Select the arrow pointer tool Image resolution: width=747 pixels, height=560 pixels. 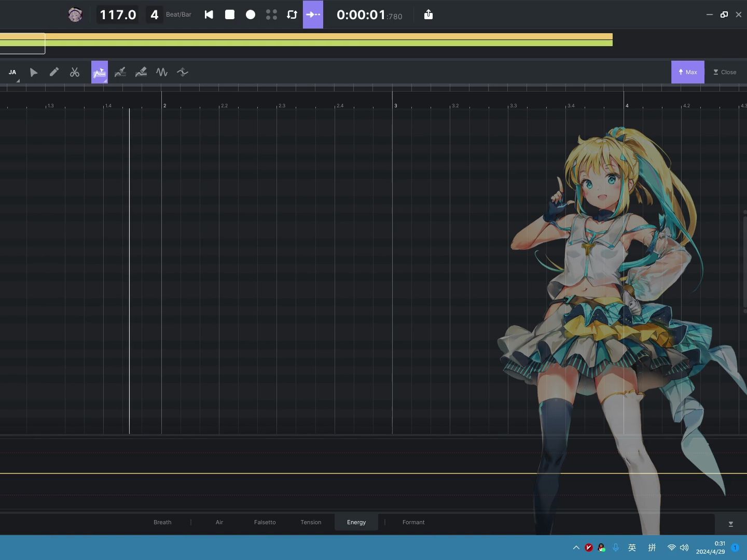click(x=34, y=73)
